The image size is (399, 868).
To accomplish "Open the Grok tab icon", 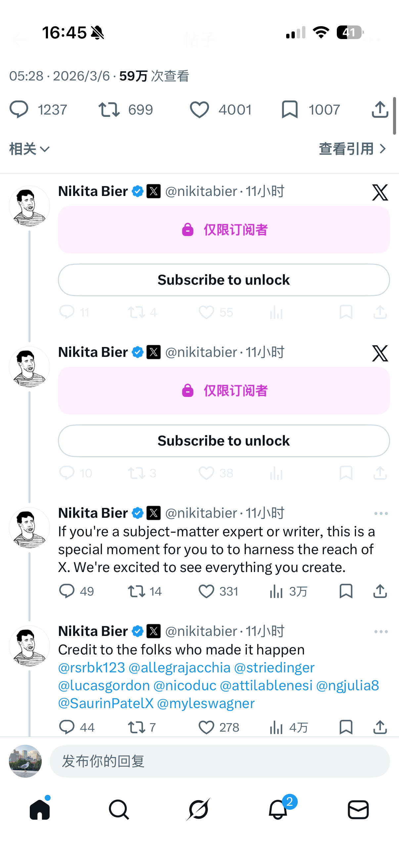I will pyautogui.click(x=198, y=810).
